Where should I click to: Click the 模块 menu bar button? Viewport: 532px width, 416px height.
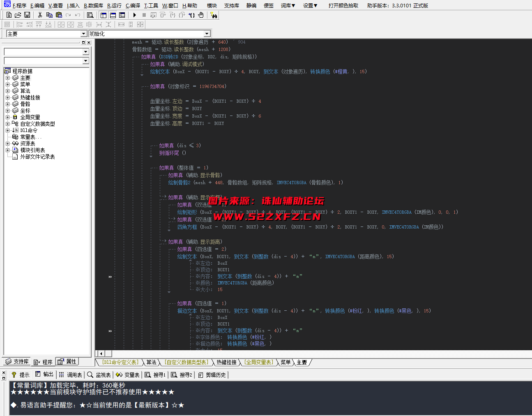(212, 5)
